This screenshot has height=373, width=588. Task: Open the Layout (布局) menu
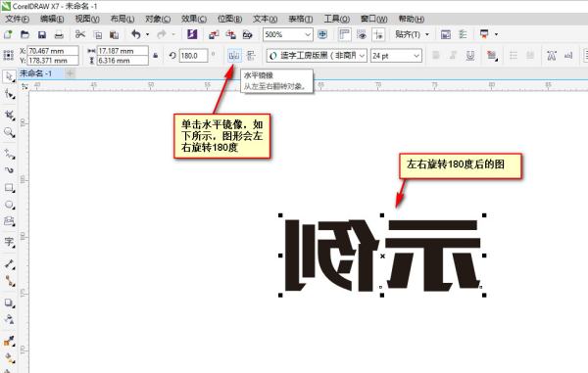click(122, 19)
